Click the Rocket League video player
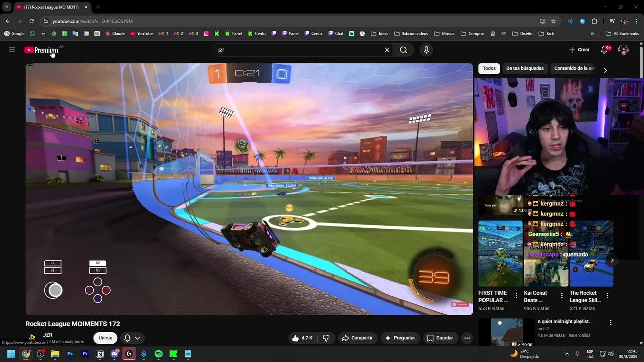 click(250, 189)
